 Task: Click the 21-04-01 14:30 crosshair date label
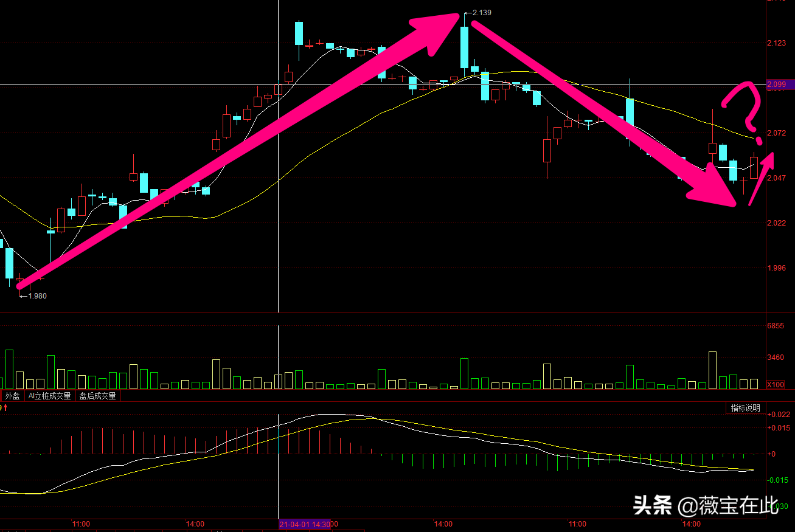305,524
